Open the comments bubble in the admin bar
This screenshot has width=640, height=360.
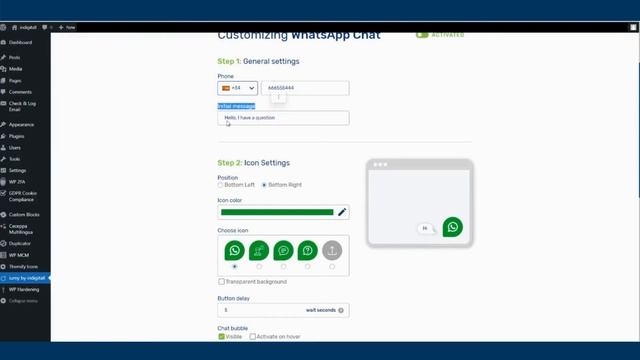(44, 27)
